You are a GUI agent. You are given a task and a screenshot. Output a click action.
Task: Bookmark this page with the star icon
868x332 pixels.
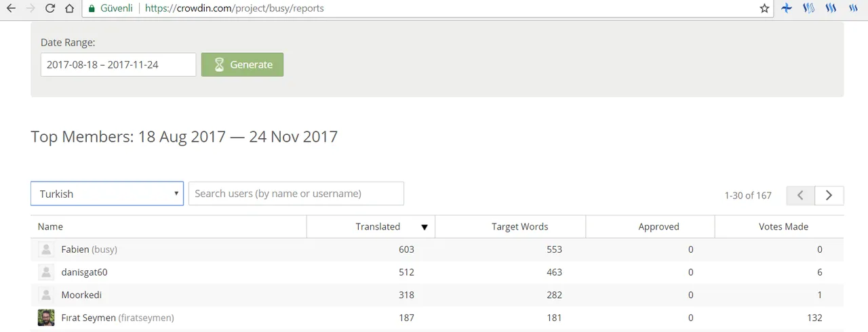765,9
